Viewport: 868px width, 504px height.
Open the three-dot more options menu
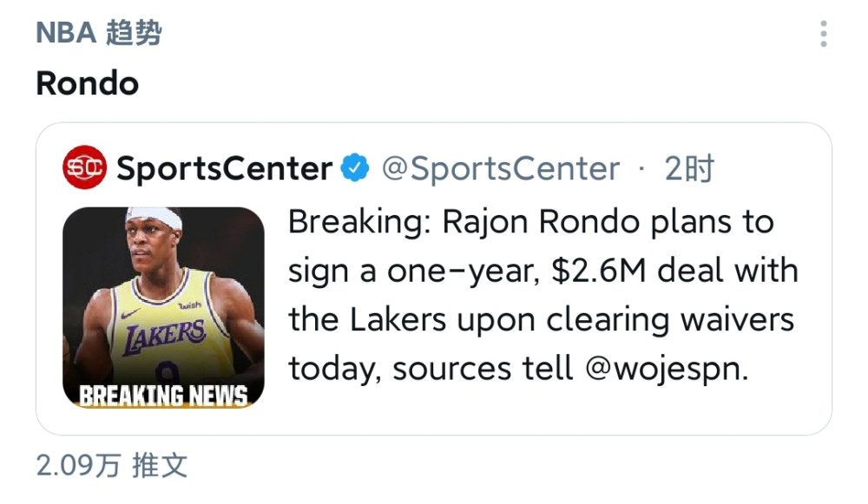(823, 34)
